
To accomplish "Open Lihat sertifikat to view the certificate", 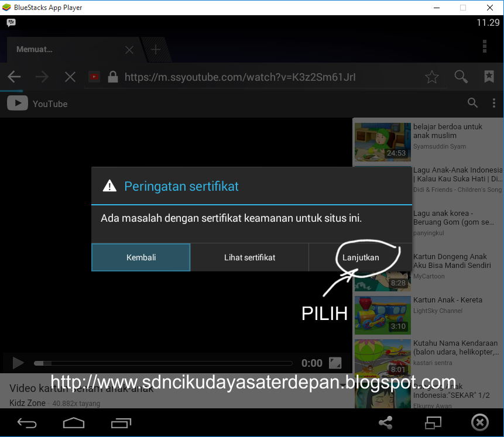I will [x=249, y=257].
